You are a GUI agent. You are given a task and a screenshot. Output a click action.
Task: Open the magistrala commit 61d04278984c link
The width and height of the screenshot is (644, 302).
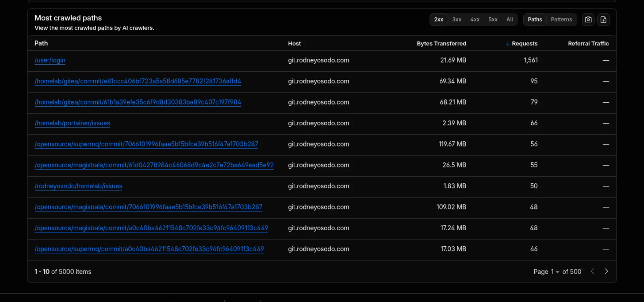pos(154,165)
